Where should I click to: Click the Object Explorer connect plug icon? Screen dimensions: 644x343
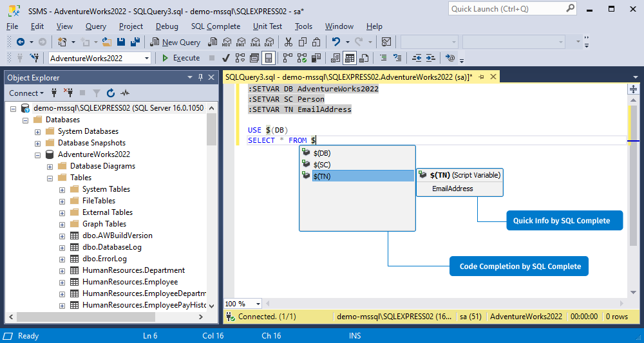click(x=54, y=93)
